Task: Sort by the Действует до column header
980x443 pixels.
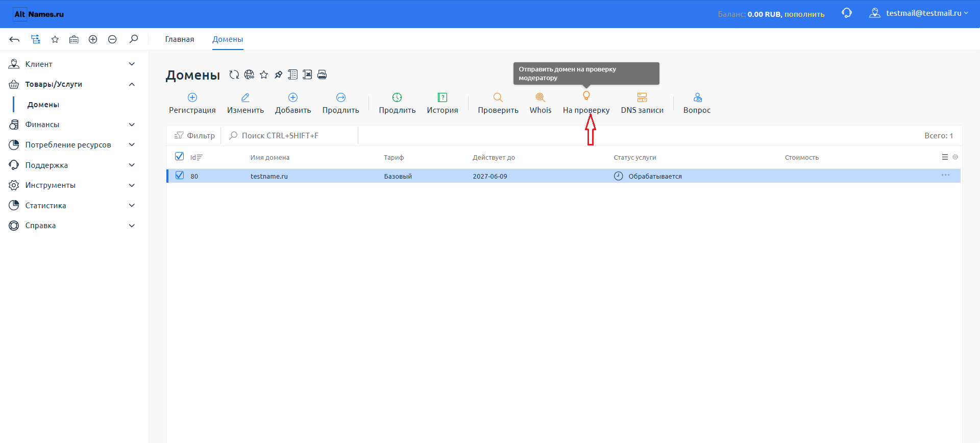Action: 494,157
